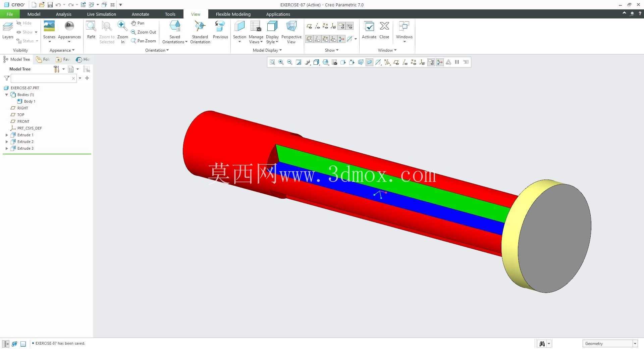Viewport: 644px width, 349px height.
Task: Open the File menu
Action: click(x=10, y=14)
